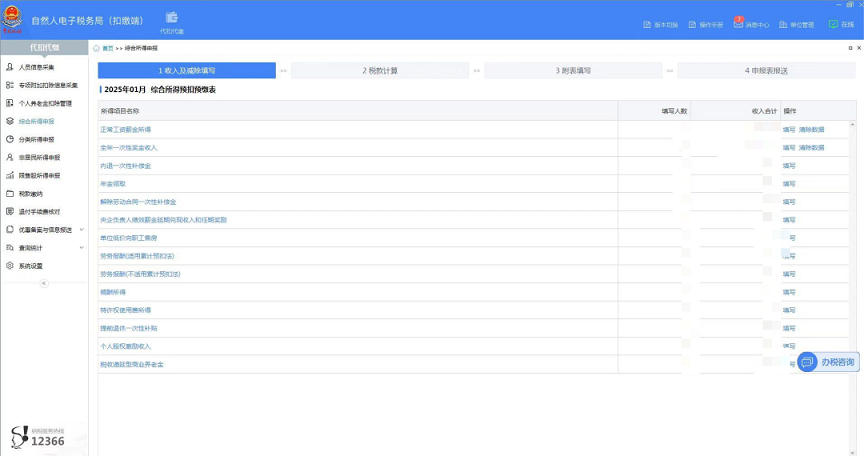Open 单位管理 in the top toolbar
This screenshot has height=456, width=864.
tap(797, 24)
